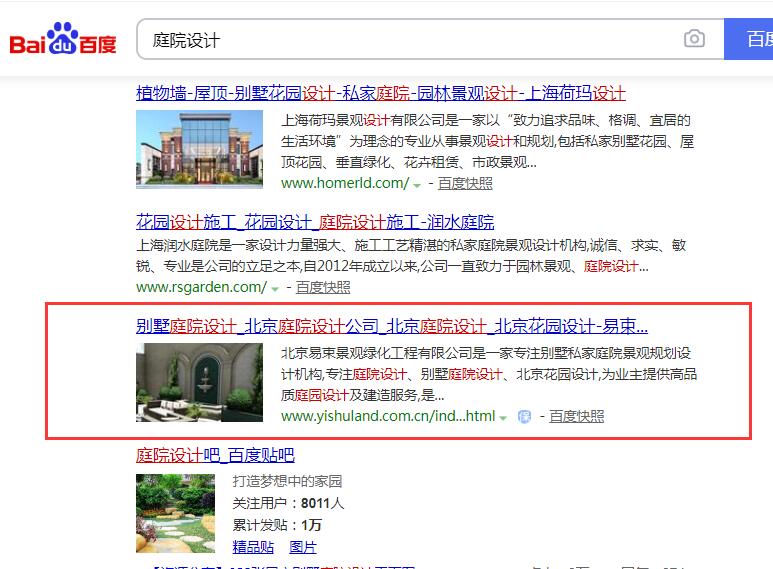
Task: Expand dropdown arrow after rsgarden.com URL
Action: 275,289
